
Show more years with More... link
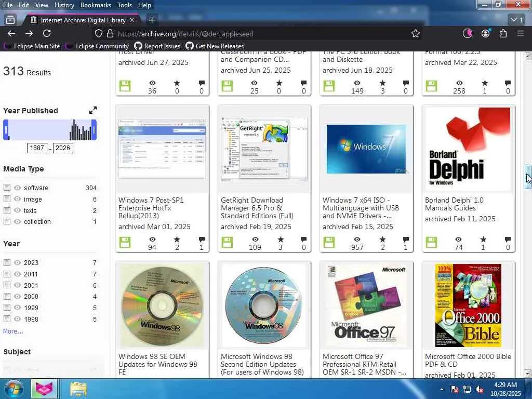tap(13, 331)
